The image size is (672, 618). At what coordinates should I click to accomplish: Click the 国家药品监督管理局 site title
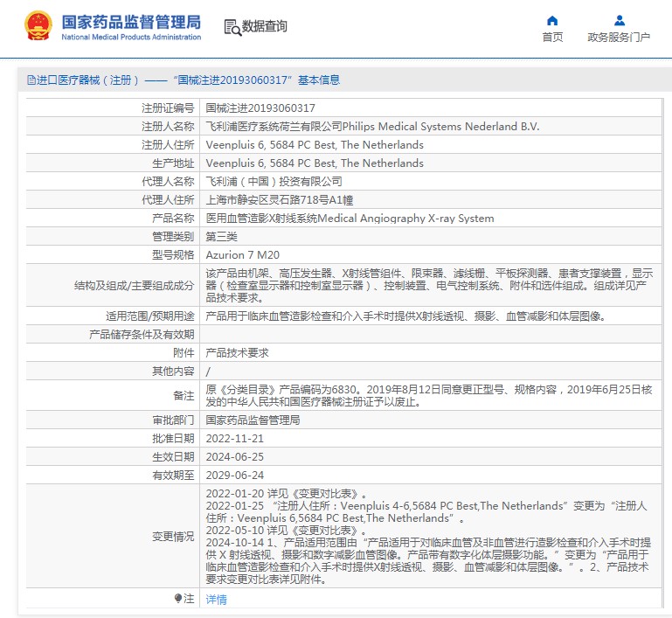pyautogui.click(x=130, y=21)
